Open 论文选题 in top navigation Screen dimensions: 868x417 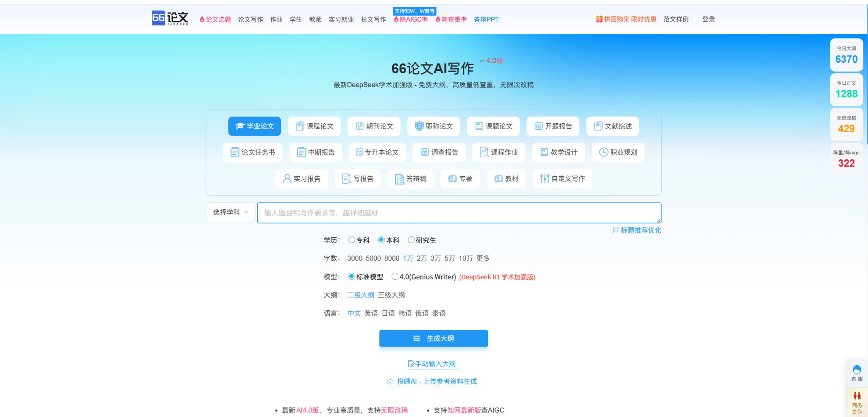(x=215, y=19)
